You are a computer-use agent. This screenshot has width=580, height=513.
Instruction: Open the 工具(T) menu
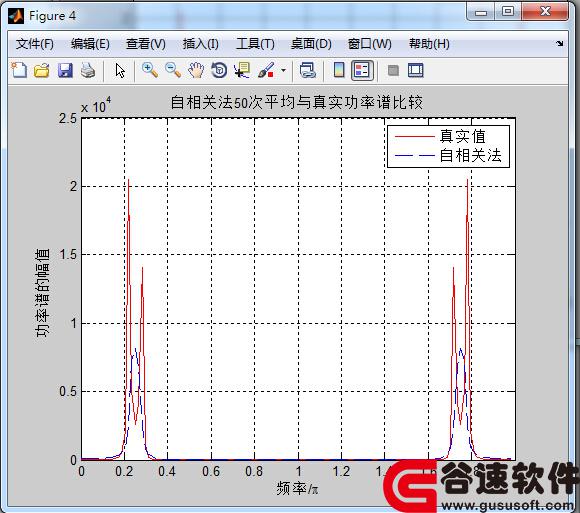coord(255,44)
